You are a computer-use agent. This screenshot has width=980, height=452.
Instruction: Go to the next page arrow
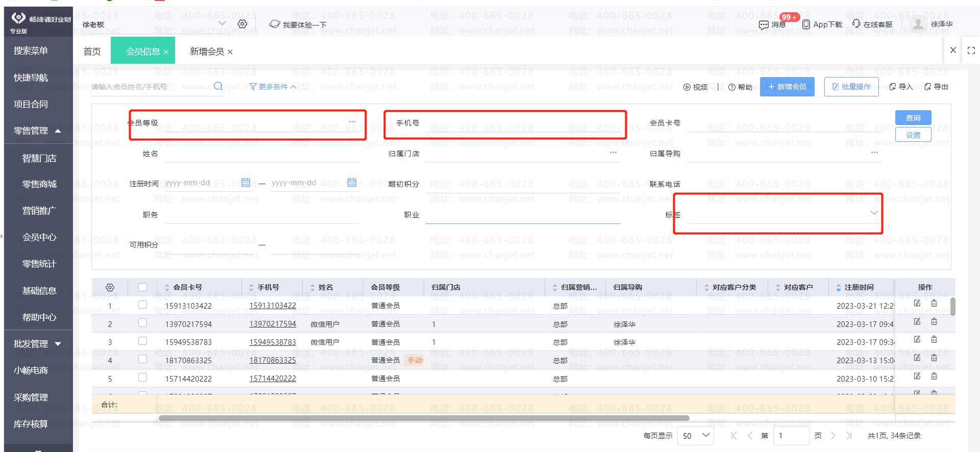coord(833,436)
